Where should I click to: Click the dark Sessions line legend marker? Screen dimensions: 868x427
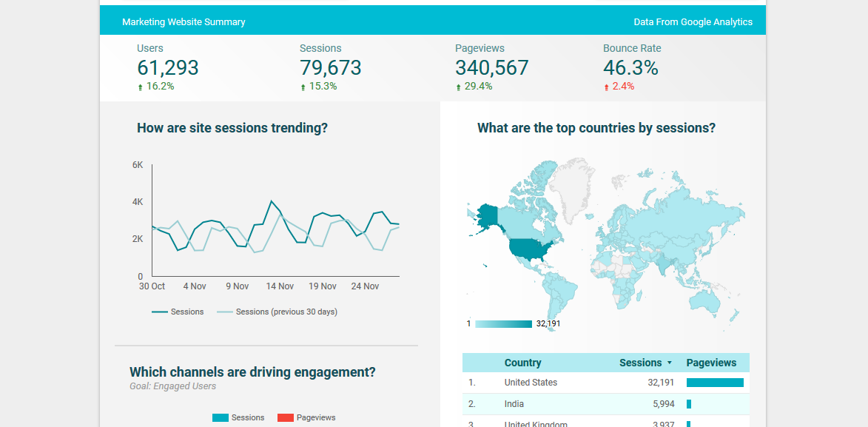tap(159, 312)
